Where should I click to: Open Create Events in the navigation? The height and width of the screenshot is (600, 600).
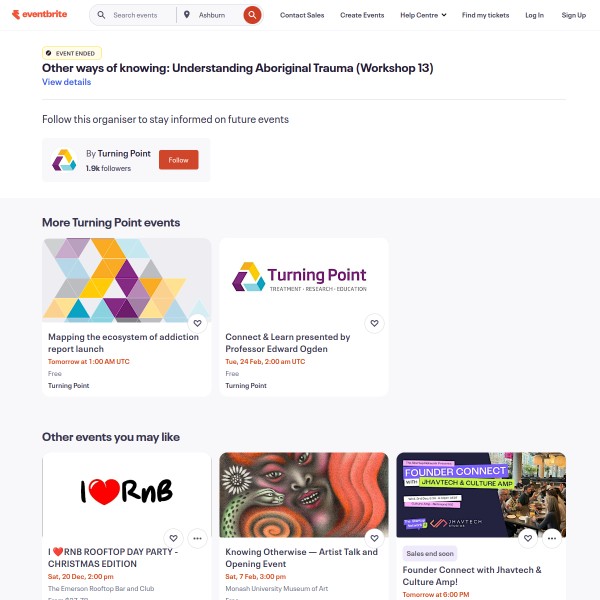pos(362,15)
